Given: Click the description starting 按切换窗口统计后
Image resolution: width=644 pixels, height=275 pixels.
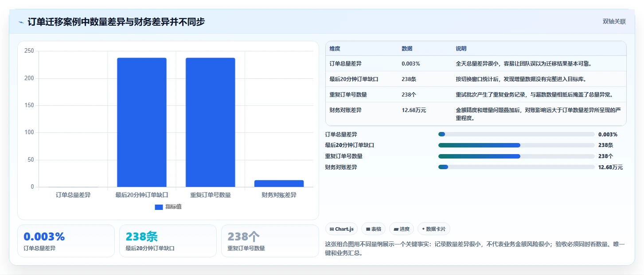Looking at the screenshot, I should tap(521, 79).
